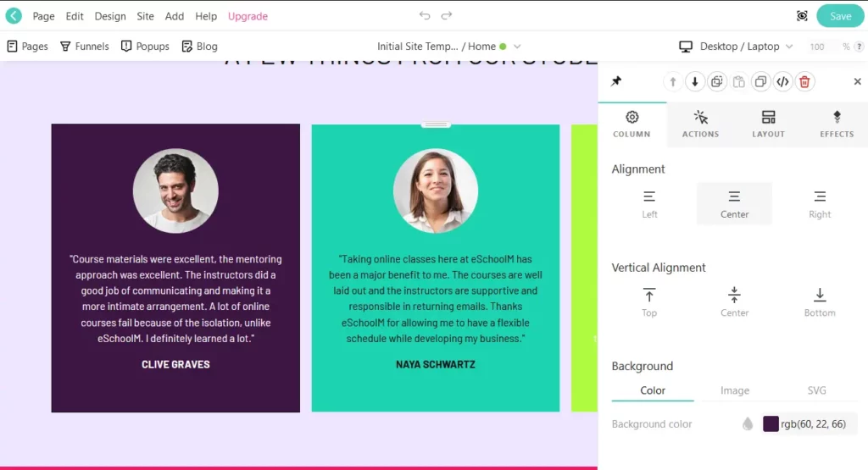
Task: Open the Pages panel
Action: 27,47
